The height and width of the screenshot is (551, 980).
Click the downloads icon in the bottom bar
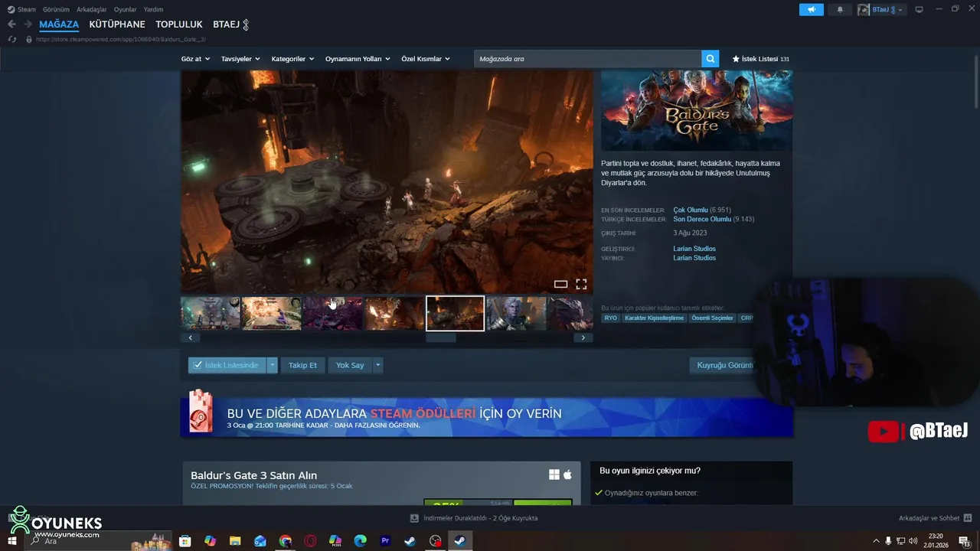click(x=414, y=518)
